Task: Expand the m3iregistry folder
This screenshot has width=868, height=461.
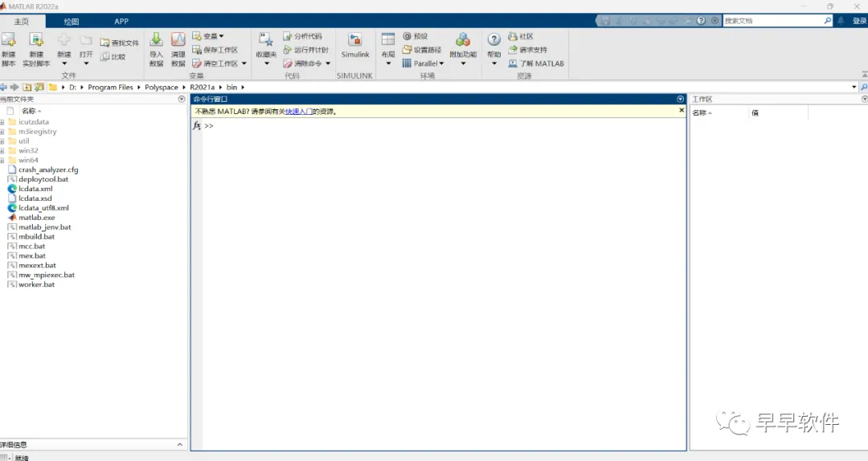Action: click(2, 132)
